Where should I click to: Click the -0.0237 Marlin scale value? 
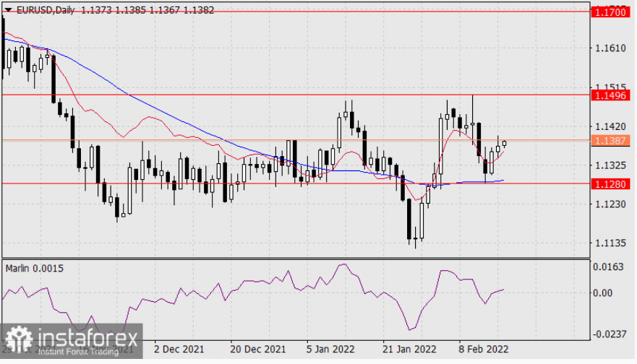(610, 334)
